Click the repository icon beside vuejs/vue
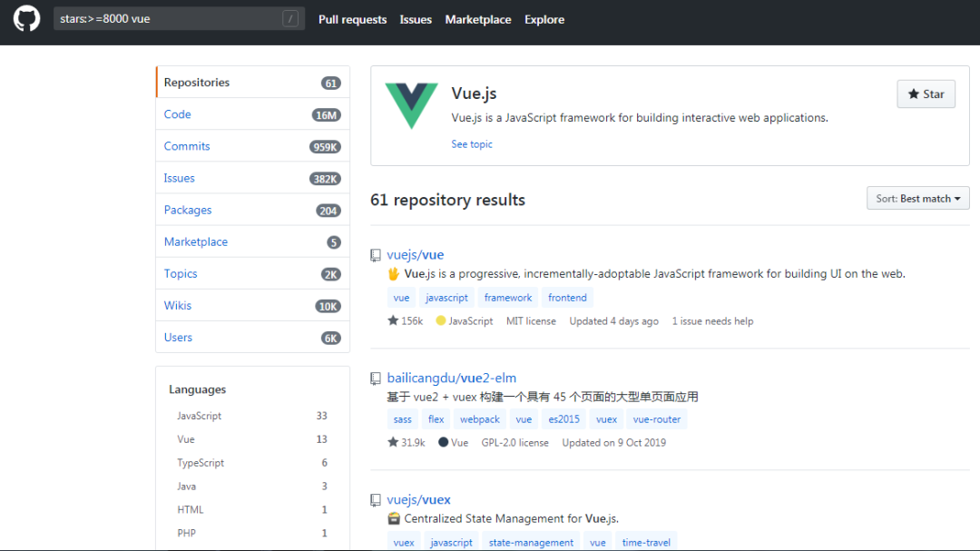Viewport: 980px width, 551px height. tap(375, 255)
